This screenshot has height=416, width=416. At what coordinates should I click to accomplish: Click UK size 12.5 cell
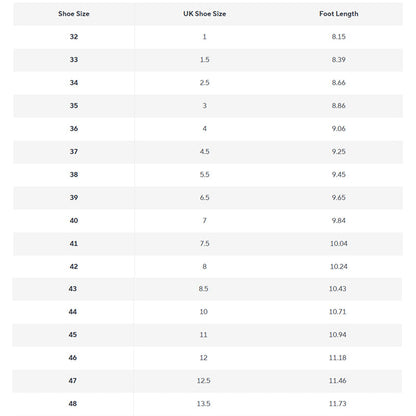[x=203, y=381]
